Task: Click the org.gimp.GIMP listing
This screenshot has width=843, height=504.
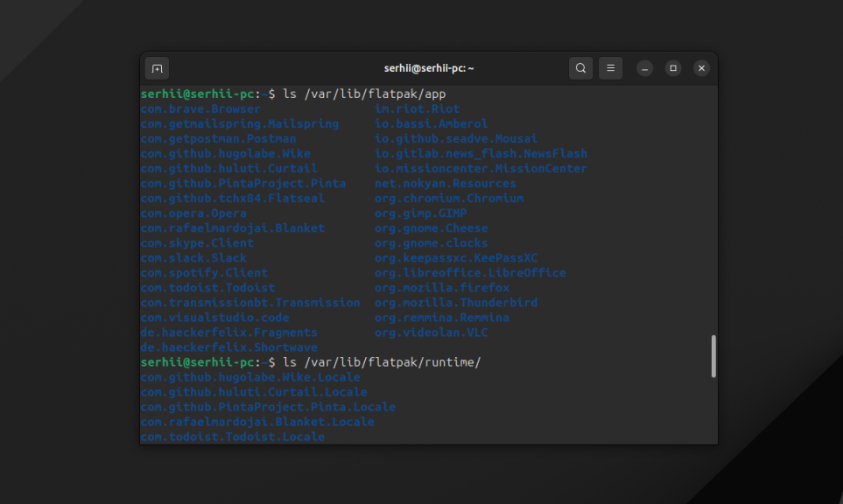Action: click(x=421, y=213)
